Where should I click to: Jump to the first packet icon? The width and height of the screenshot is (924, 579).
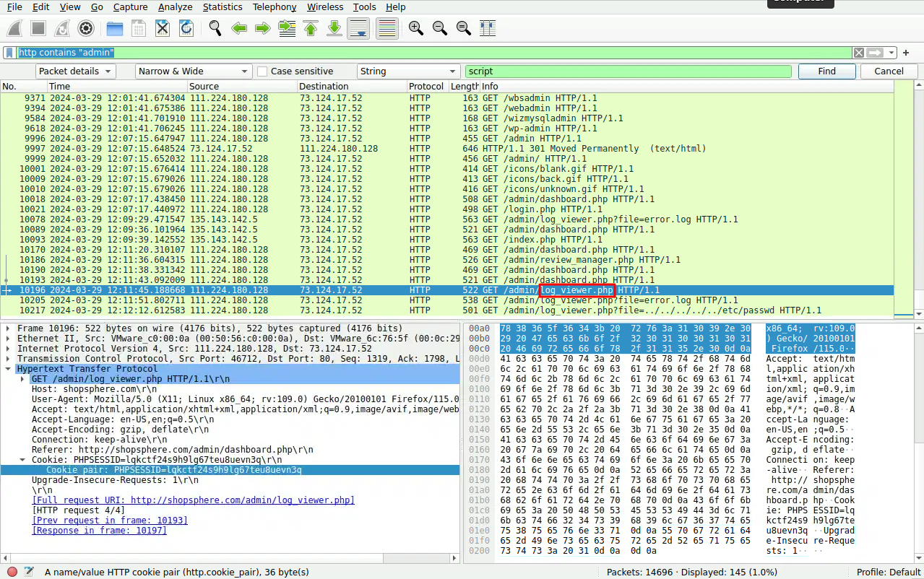point(311,28)
